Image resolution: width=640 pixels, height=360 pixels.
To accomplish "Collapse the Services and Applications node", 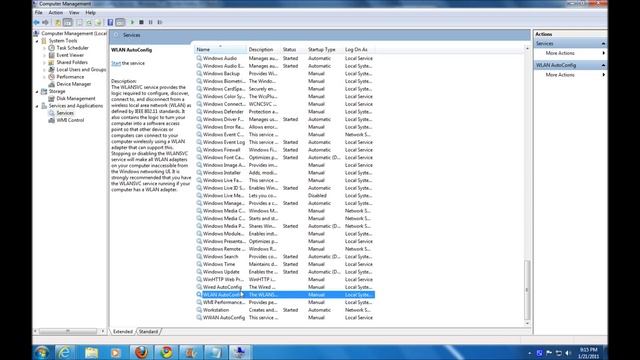I will click(37, 106).
